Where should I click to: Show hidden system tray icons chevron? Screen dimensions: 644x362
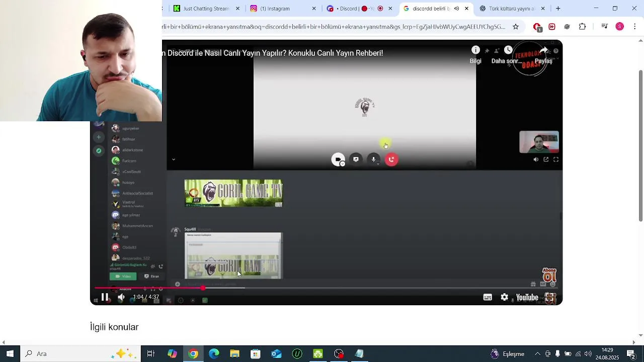coord(537,353)
